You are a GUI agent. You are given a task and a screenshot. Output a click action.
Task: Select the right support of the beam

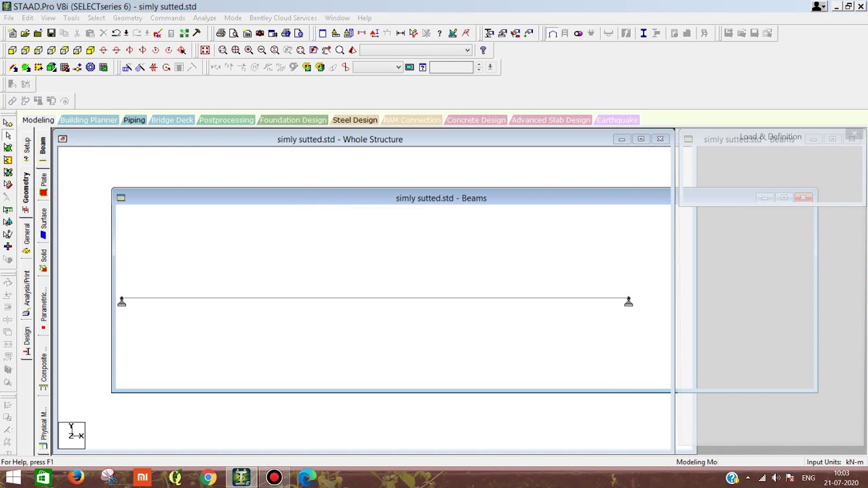click(629, 301)
